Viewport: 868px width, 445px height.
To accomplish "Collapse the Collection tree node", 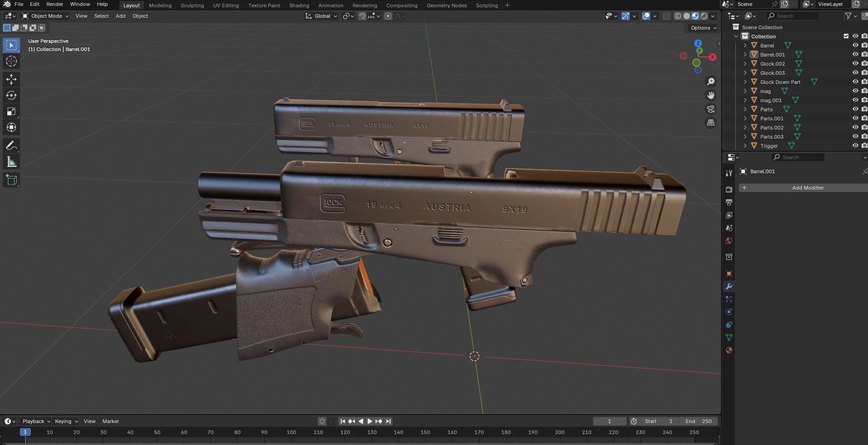I will point(736,36).
